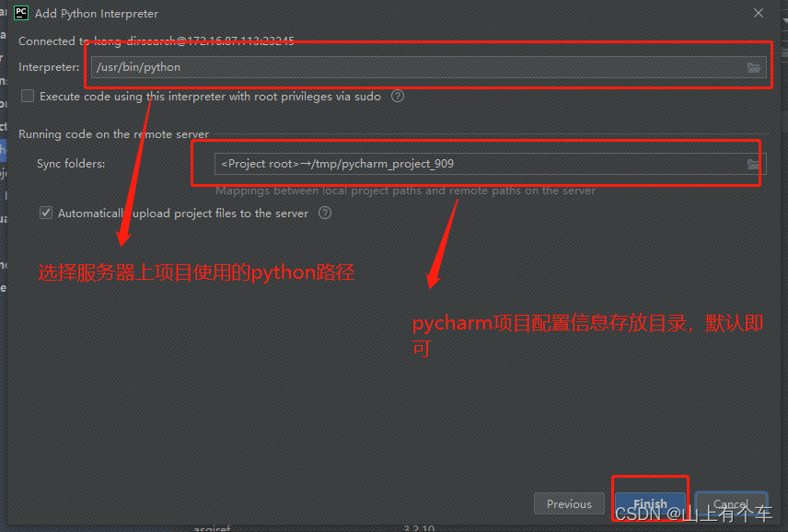Uncheck Automatically upload project files to the server
The height and width of the screenshot is (532, 788).
click(x=46, y=213)
